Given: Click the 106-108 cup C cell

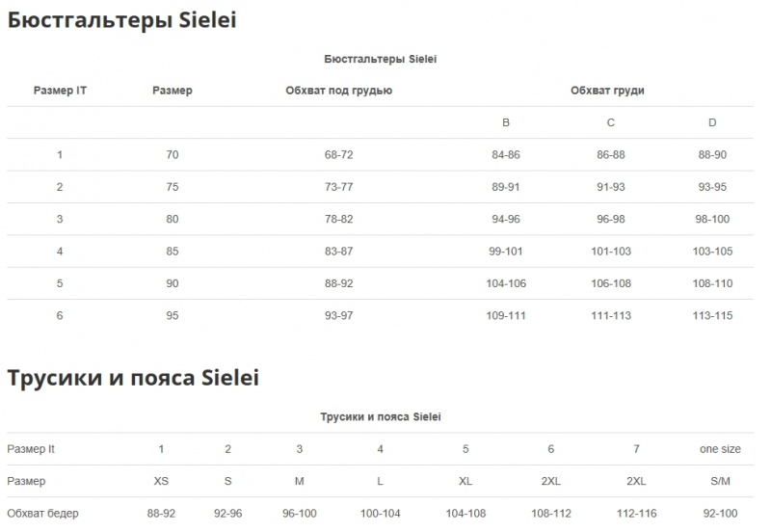Looking at the screenshot, I should click(611, 283).
